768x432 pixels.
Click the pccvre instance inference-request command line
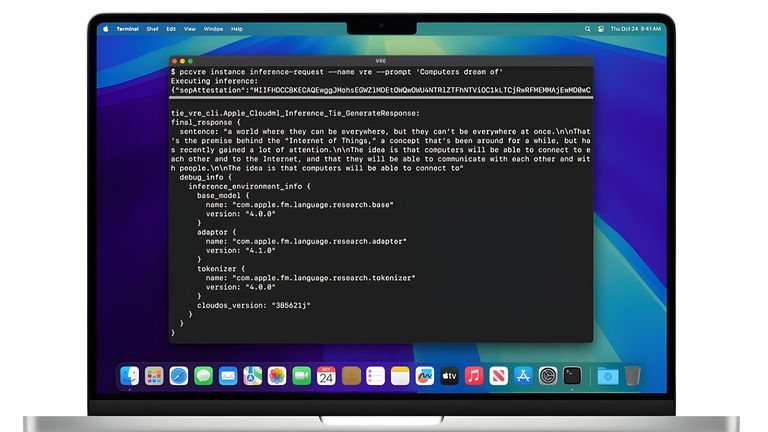pyautogui.click(x=336, y=72)
